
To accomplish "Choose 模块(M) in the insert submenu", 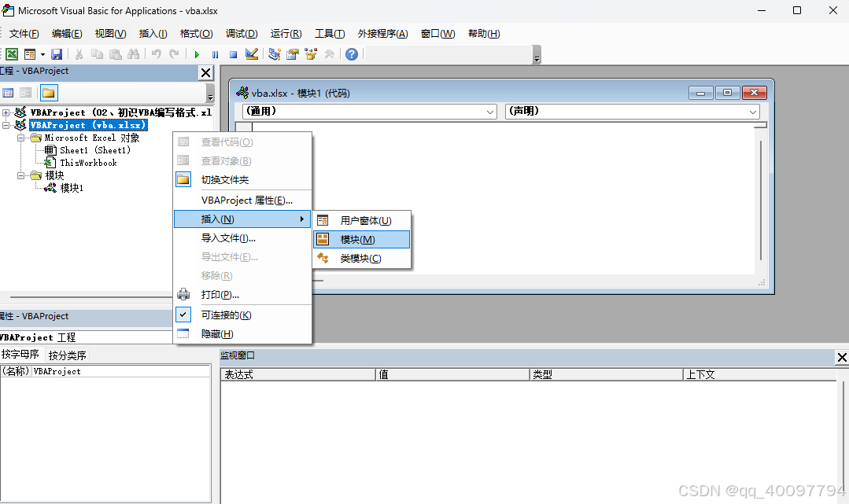I will (x=362, y=239).
